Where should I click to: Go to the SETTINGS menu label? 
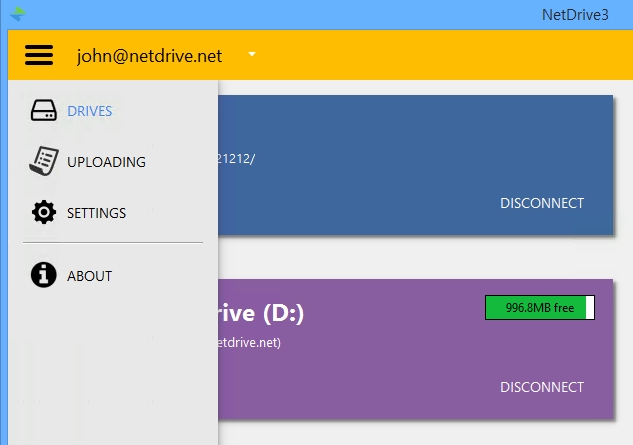point(96,213)
